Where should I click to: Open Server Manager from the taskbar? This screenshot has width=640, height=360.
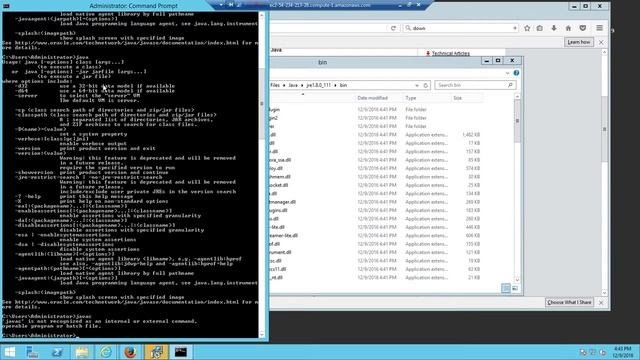point(32,352)
